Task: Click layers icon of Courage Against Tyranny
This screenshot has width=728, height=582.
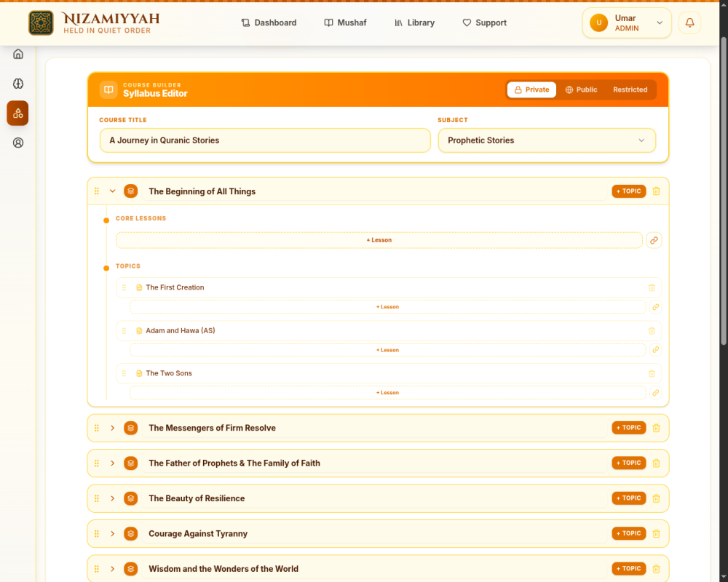Action: [x=131, y=534]
